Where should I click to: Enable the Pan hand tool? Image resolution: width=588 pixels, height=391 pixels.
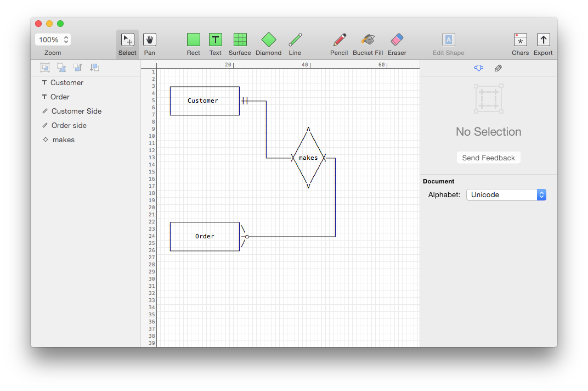(150, 40)
